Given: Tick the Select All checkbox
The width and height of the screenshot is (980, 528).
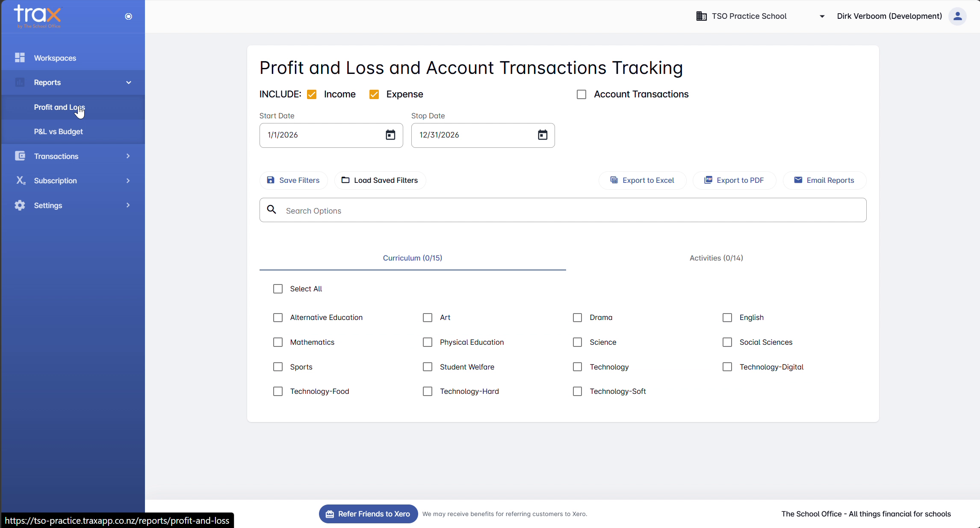Looking at the screenshot, I should (278, 289).
